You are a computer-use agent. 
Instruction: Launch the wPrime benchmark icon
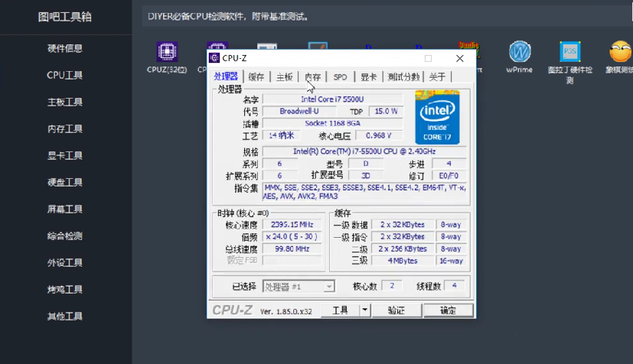tap(520, 53)
